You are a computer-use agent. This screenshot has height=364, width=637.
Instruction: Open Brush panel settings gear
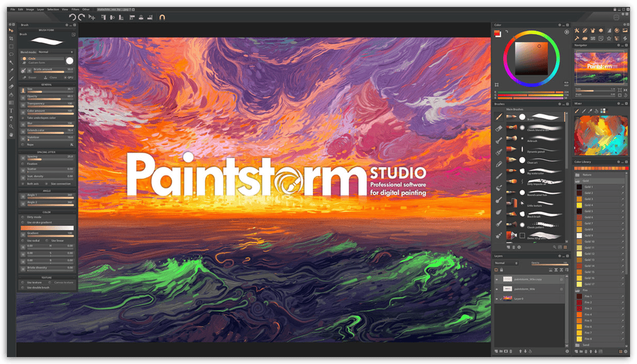pyautogui.click(x=67, y=25)
